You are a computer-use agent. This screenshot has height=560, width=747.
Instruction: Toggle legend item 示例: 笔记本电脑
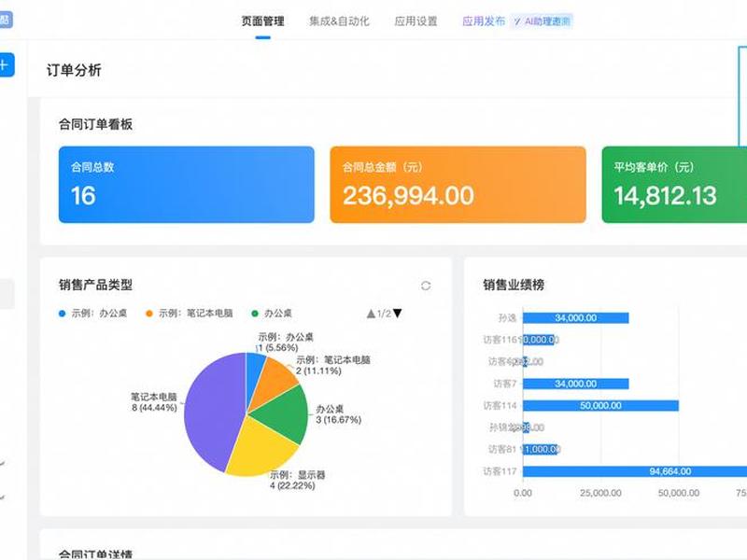[x=190, y=314]
